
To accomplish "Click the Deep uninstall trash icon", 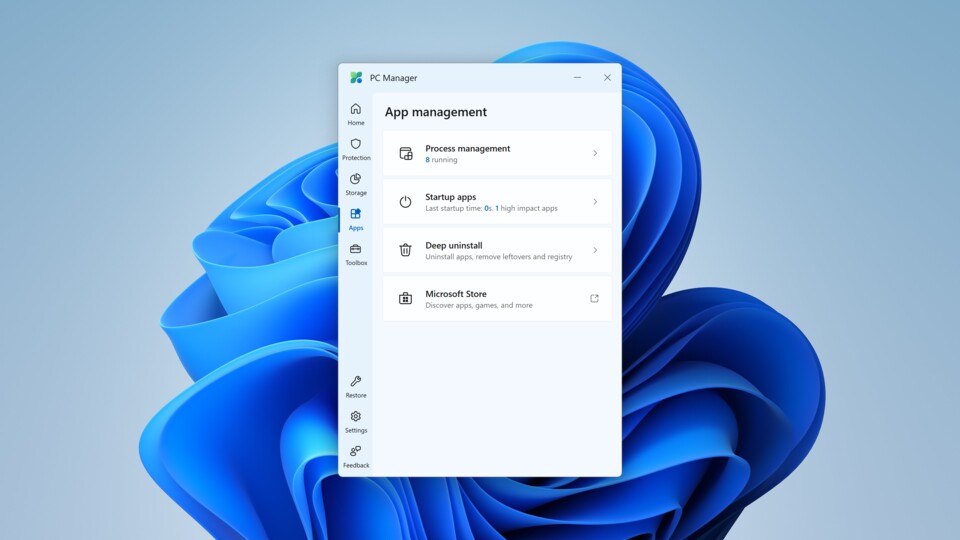I will pyautogui.click(x=405, y=250).
